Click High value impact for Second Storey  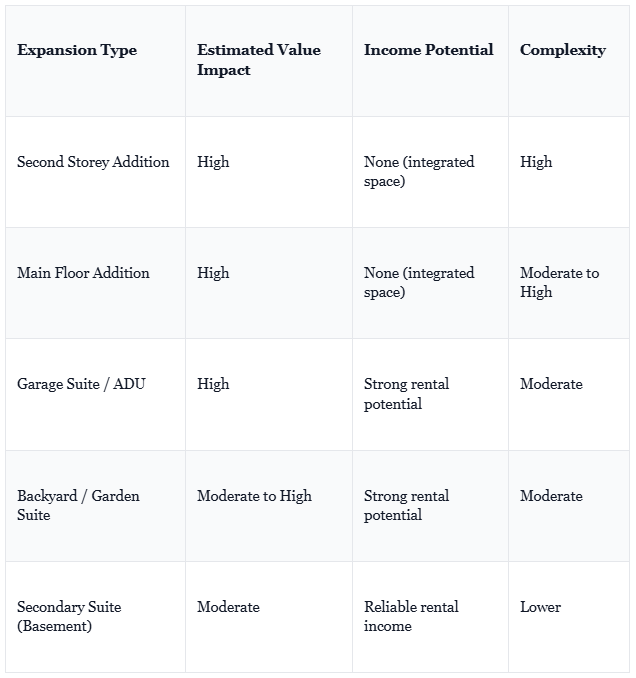tap(213, 162)
